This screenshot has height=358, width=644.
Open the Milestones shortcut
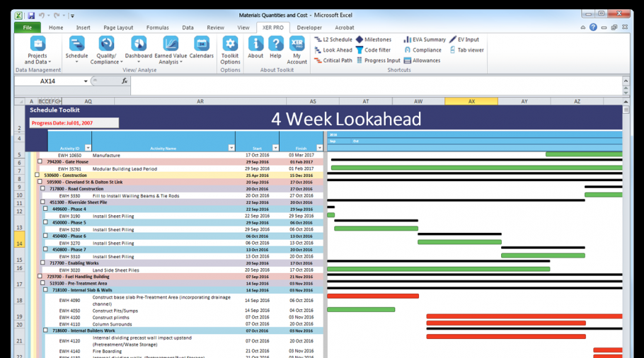point(374,40)
